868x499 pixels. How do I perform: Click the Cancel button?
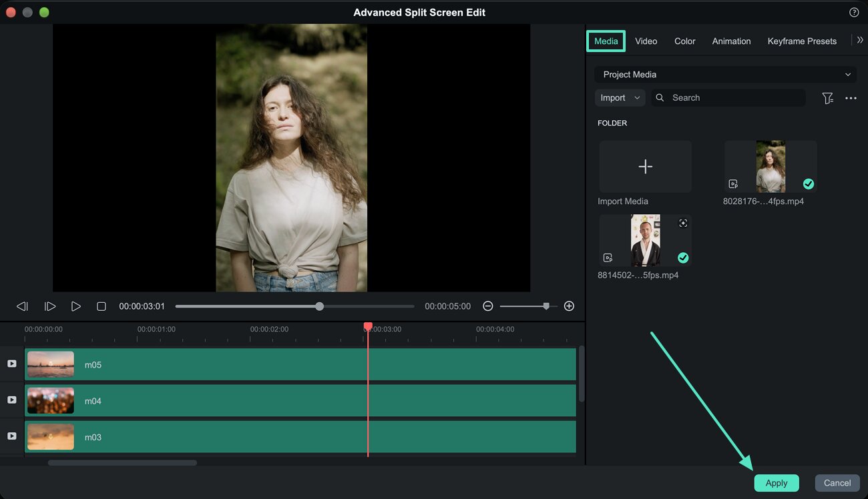click(x=837, y=483)
